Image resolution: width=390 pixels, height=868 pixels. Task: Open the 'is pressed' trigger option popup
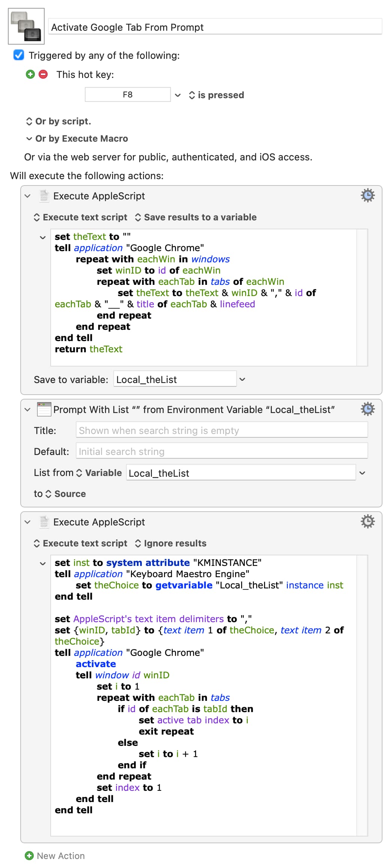pyautogui.click(x=216, y=95)
